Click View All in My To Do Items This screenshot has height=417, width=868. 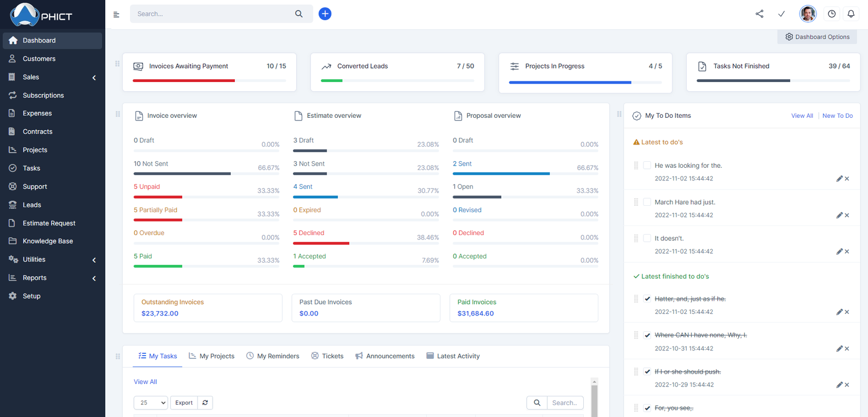click(x=802, y=116)
